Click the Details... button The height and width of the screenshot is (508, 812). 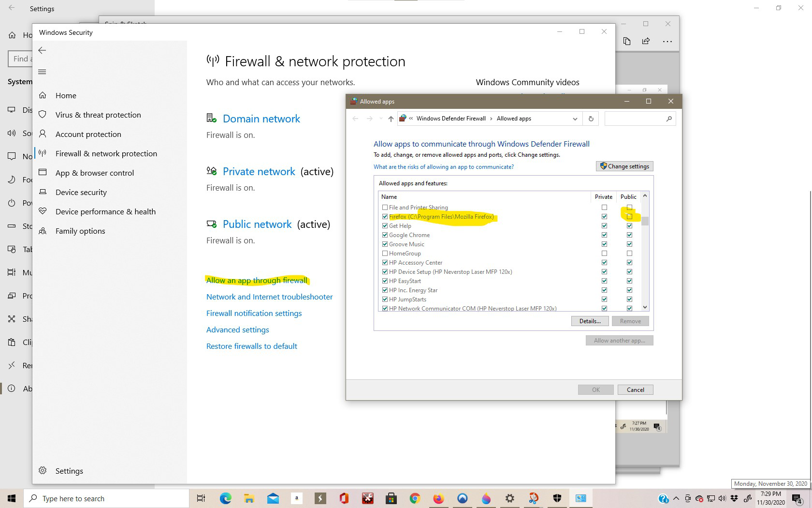(590, 321)
